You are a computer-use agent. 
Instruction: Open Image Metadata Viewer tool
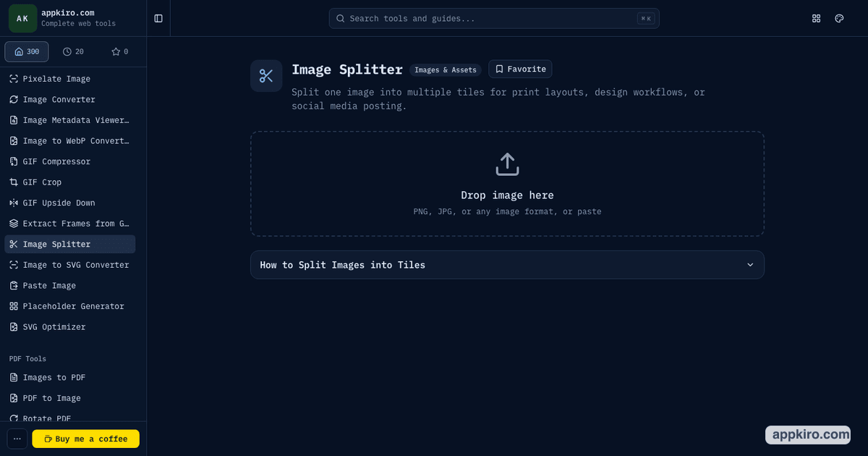tap(69, 120)
